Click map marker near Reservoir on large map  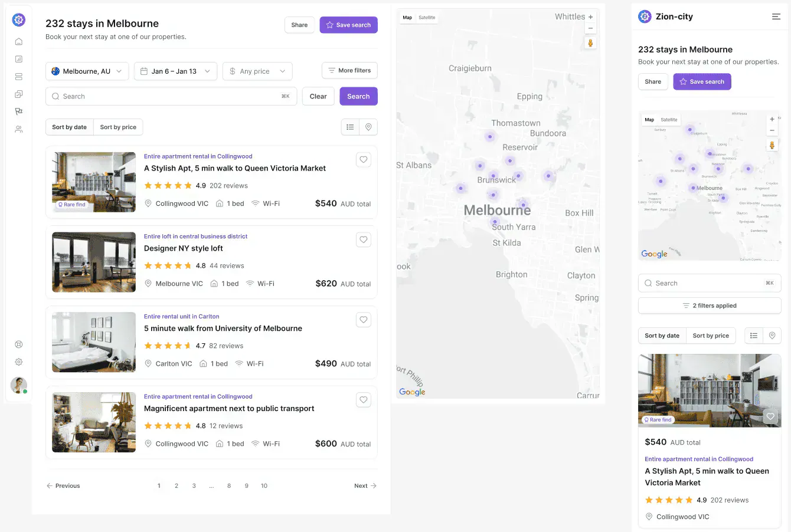pyautogui.click(x=510, y=160)
